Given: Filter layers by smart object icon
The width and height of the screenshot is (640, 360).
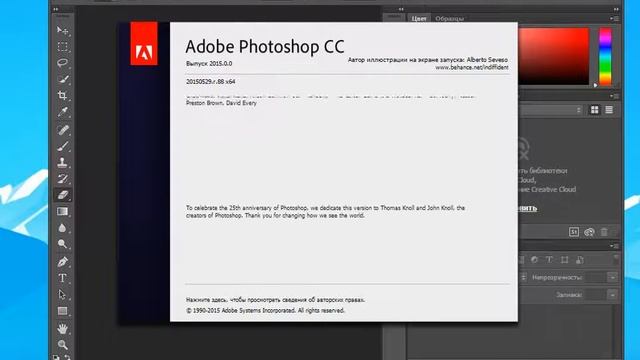Looking at the screenshot, I should pos(580,260).
